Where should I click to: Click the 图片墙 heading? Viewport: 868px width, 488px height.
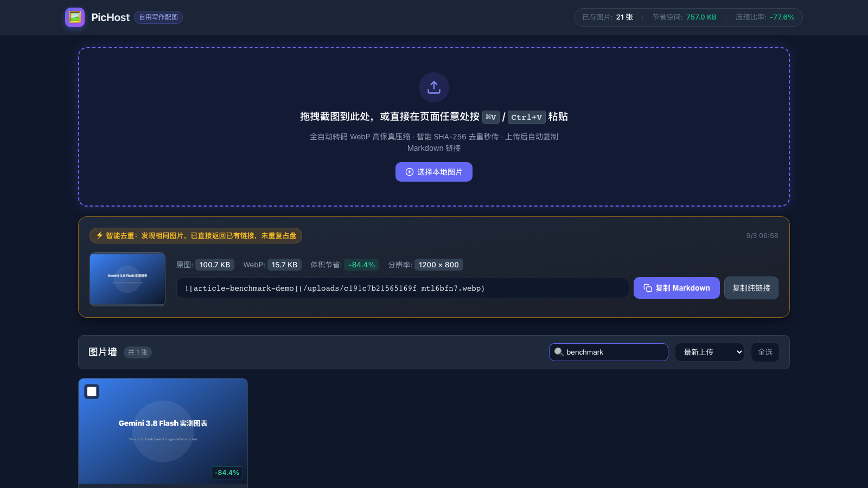[103, 352]
